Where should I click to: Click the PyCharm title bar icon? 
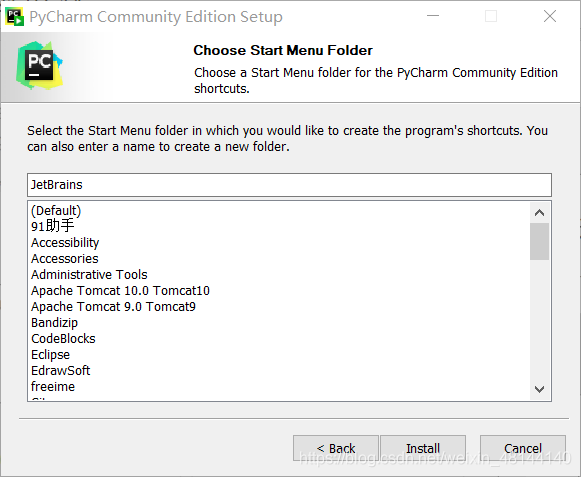pos(14,17)
